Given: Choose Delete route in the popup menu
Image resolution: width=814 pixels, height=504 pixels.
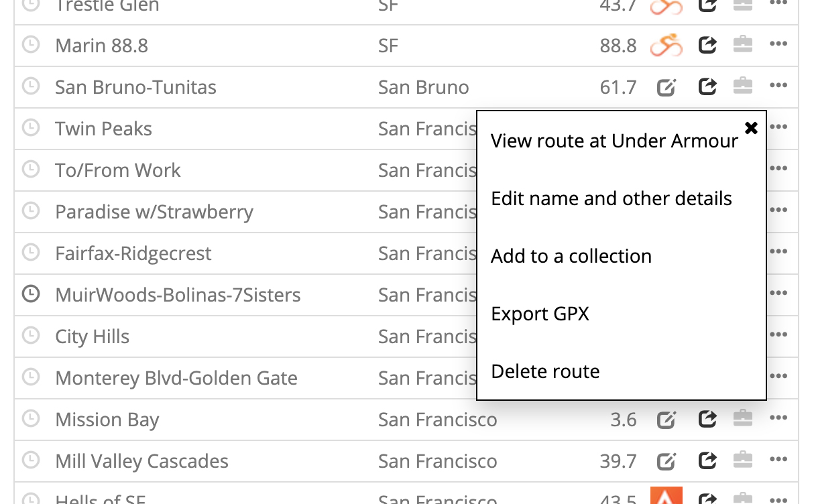Looking at the screenshot, I should (545, 371).
